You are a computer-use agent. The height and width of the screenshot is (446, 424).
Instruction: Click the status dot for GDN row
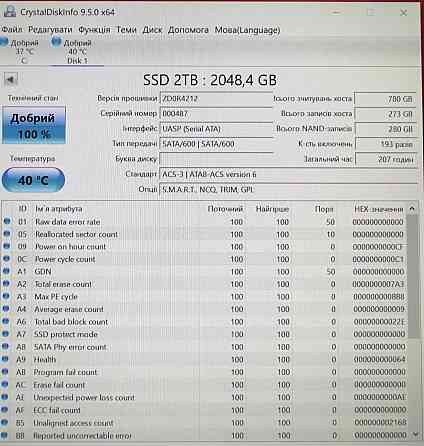6,271
